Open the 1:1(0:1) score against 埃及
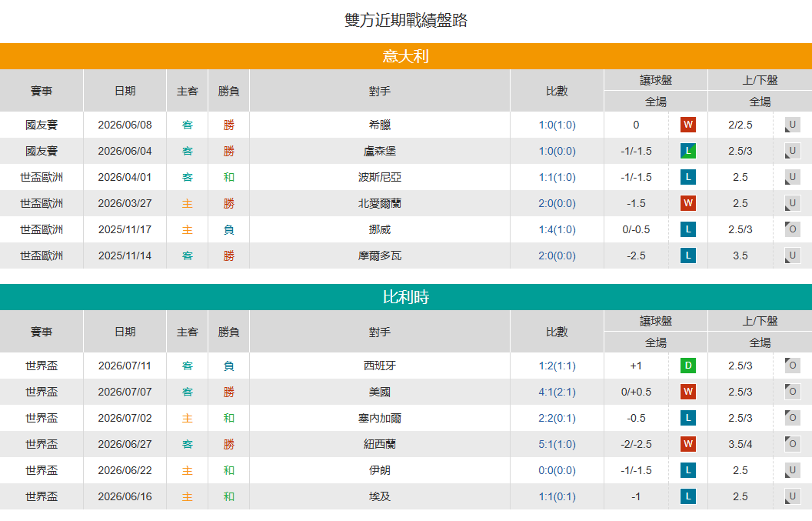This screenshot has height=521, width=812. point(557,496)
